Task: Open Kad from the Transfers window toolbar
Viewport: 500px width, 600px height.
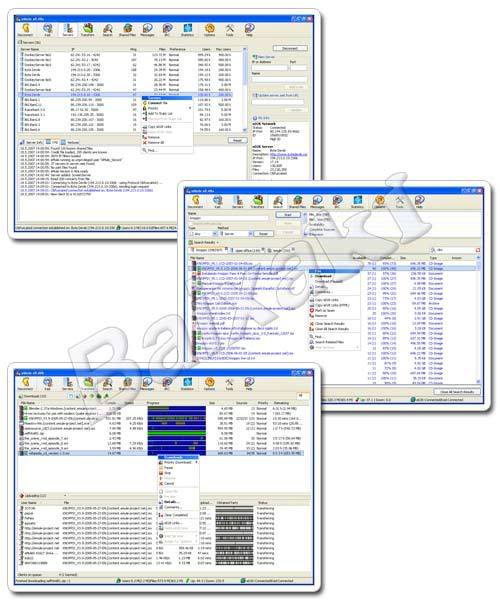Action: click(x=47, y=384)
